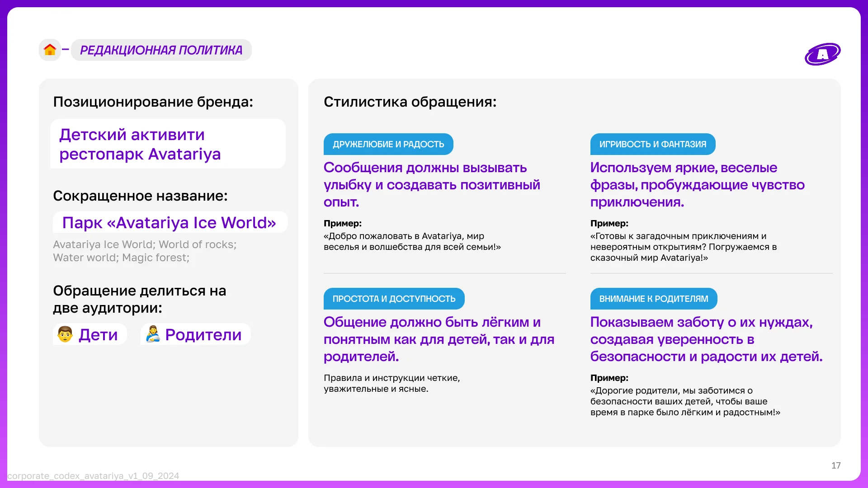868x488 pixels.
Task: Click the Пример: label under ИГРИВОСТЬ И ФАНТАЗИЯ
Action: click(609, 223)
